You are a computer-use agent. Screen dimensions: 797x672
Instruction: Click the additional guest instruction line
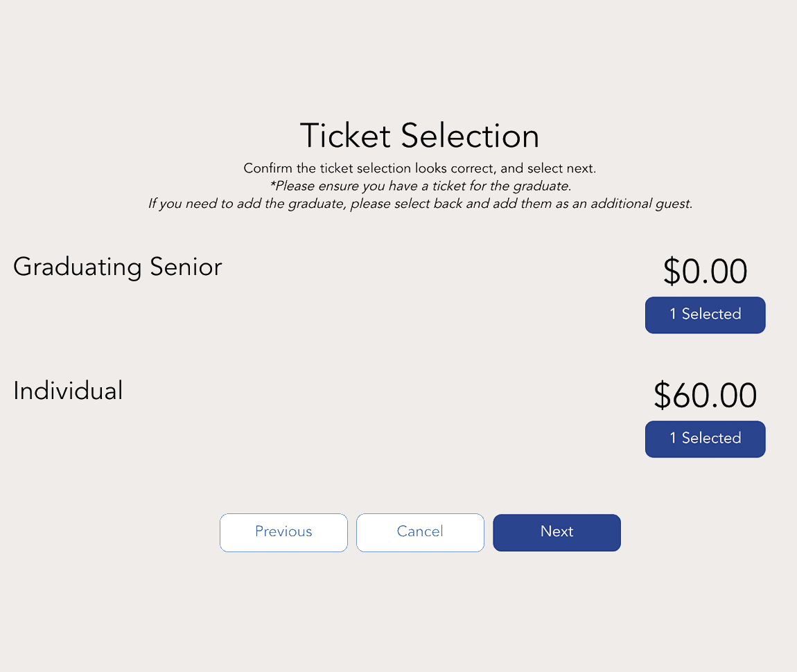click(x=421, y=203)
